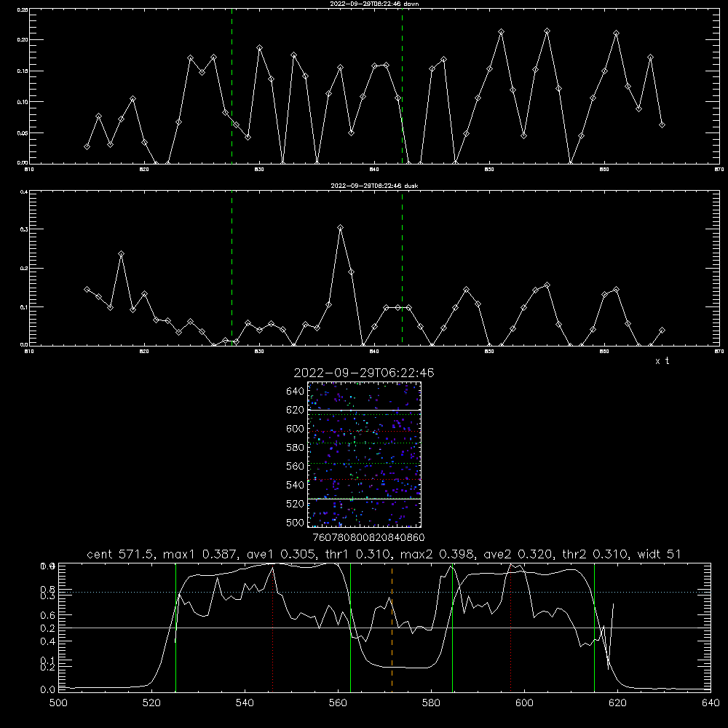Screen dimensions: 728x728
Task: Click the green vertical line near 563
Action: (351, 628)
